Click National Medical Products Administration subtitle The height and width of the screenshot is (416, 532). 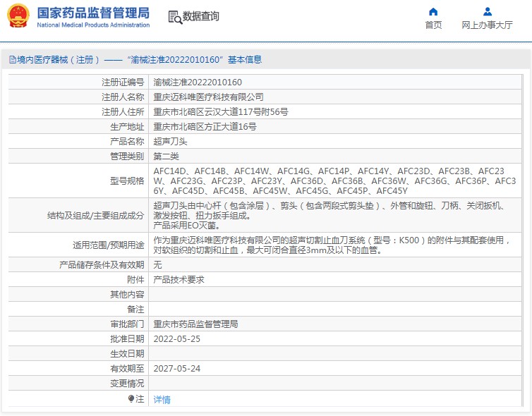coord(93,25)
